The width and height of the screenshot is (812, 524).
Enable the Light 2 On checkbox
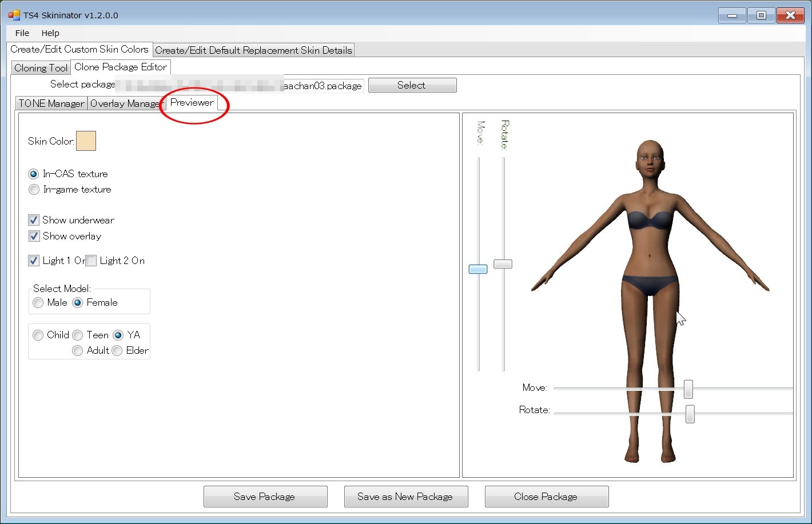(x=91, y=261)
